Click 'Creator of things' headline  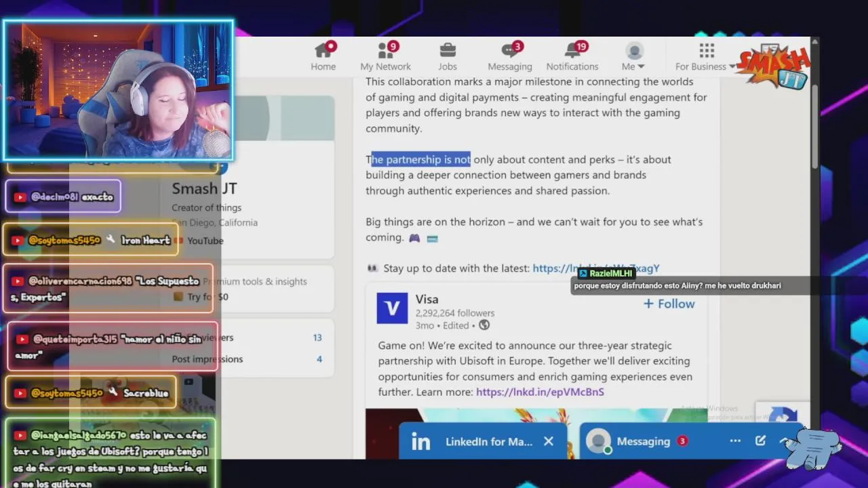pos(206,207)
